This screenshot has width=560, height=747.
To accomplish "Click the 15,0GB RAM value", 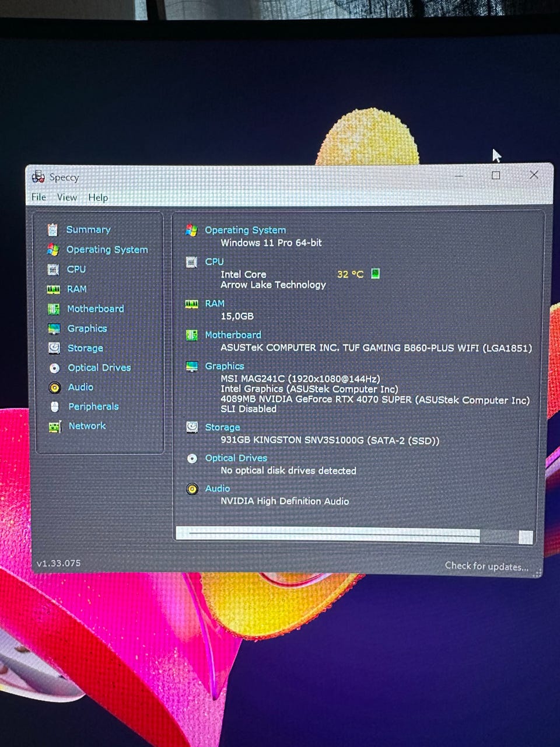I will tap(237, 316).
